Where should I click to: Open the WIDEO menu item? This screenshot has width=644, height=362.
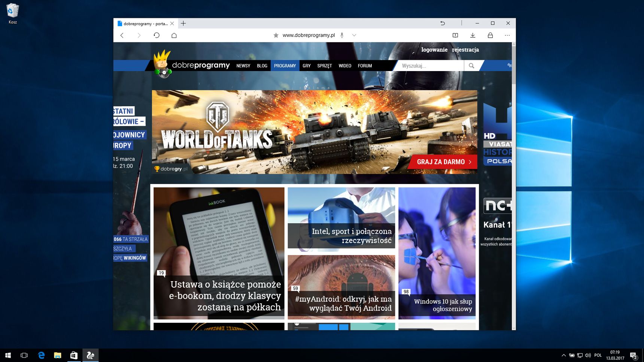[345, 65]
